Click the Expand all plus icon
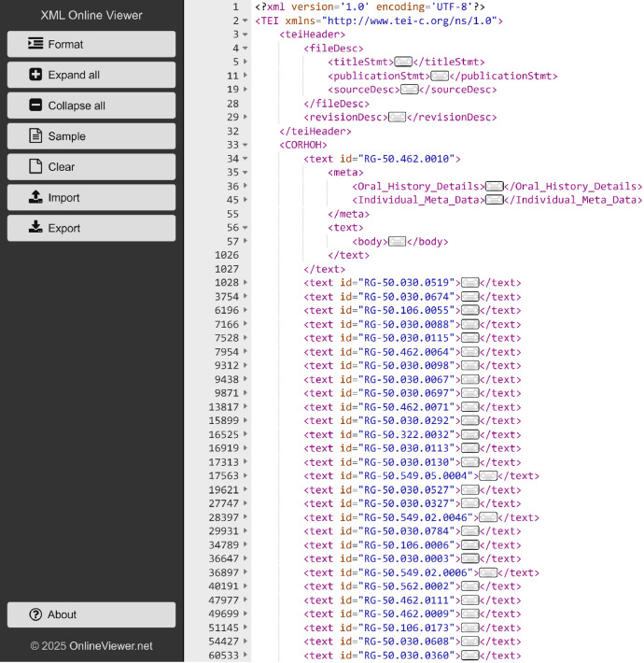644x663 pixels. 35,75
